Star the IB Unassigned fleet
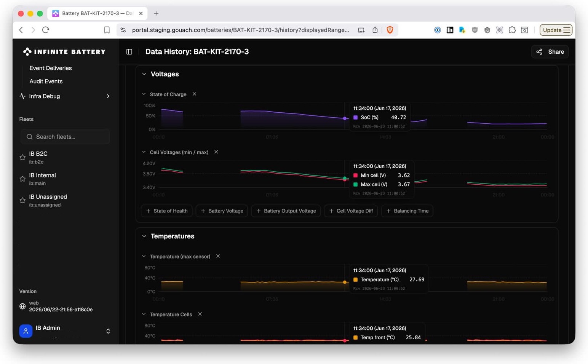The image size is (588, 364). [22, 200]
